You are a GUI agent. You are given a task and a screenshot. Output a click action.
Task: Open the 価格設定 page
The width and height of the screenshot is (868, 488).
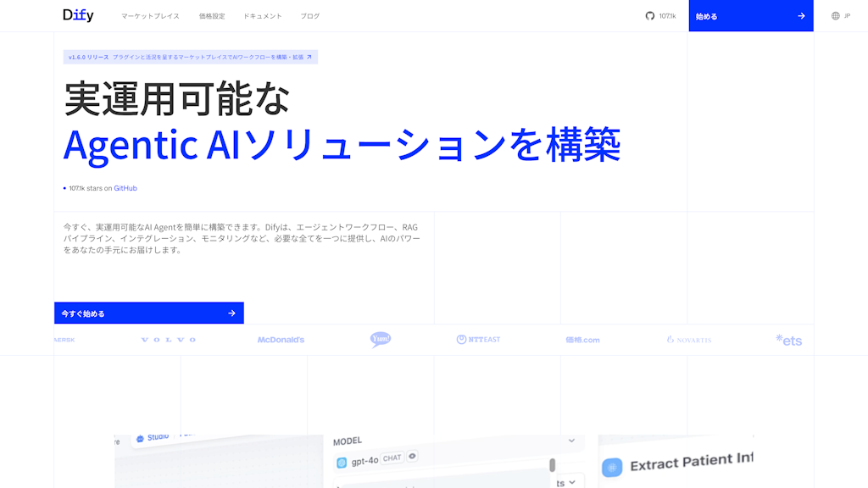(x=212, y=16)
